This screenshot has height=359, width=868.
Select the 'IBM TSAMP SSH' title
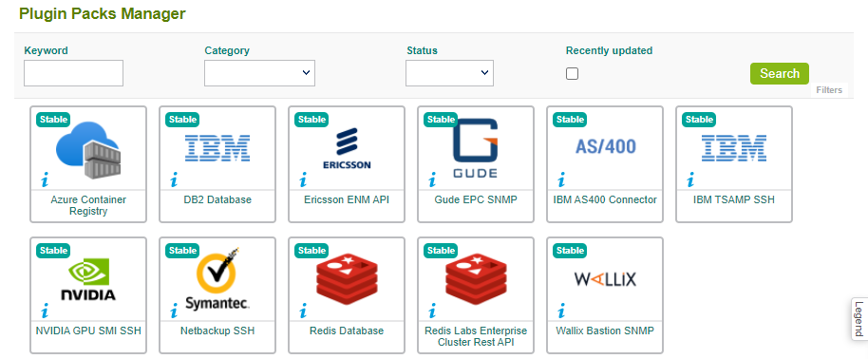(x=734, y=199)
